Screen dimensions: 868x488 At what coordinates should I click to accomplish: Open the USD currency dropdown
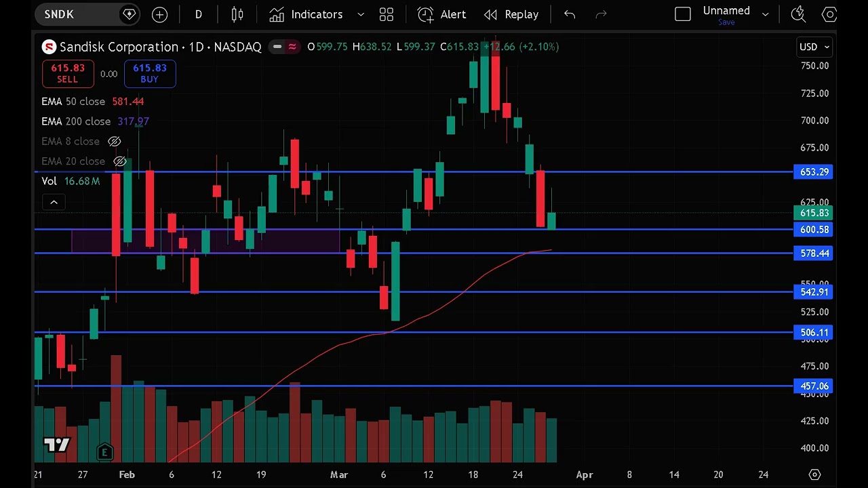(x=814, y=47)
